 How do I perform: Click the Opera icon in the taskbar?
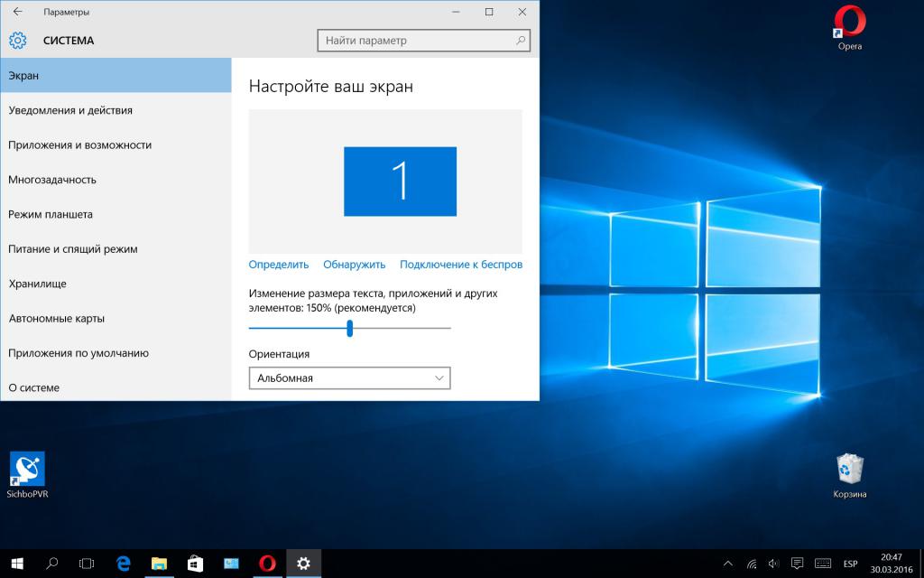pyautogui.click(x=267, y=563)
